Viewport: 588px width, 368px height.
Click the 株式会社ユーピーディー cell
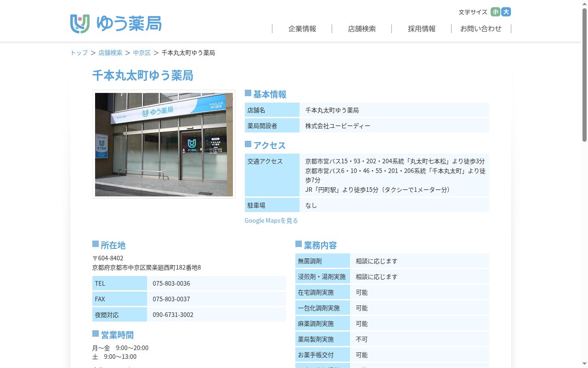pyautogui.click(x=394, y=126)
